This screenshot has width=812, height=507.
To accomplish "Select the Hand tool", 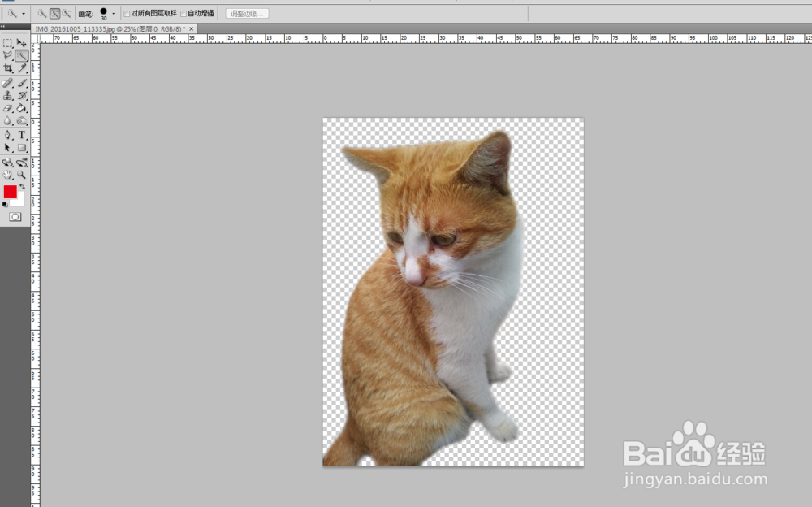I will 8,175.
